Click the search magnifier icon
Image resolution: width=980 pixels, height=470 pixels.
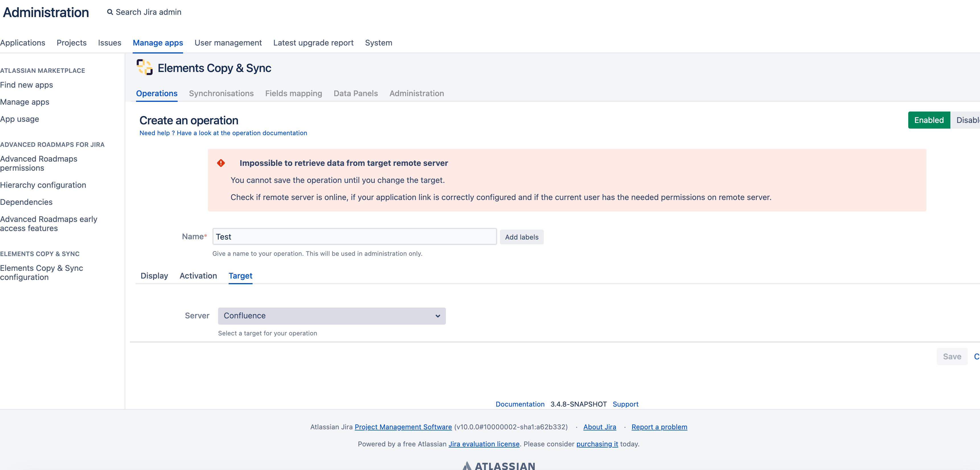[x=110, y=12]
